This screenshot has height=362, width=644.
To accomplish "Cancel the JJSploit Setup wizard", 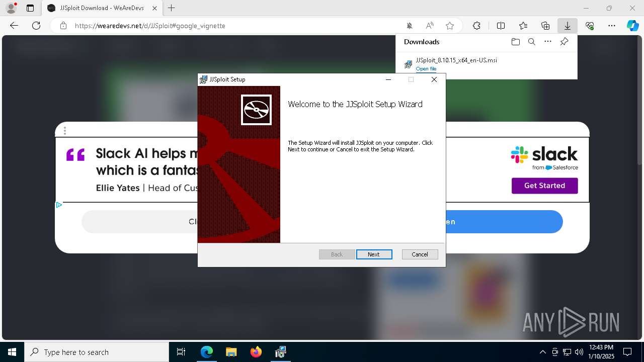I will pyautogui.click(x=420, y=254).
